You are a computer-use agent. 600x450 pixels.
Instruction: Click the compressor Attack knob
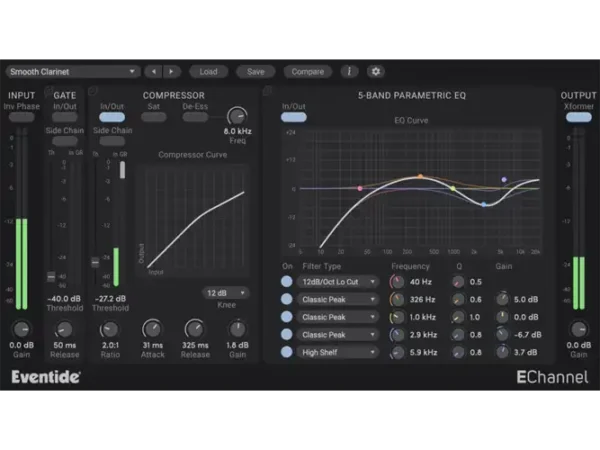tap(152, 329)
